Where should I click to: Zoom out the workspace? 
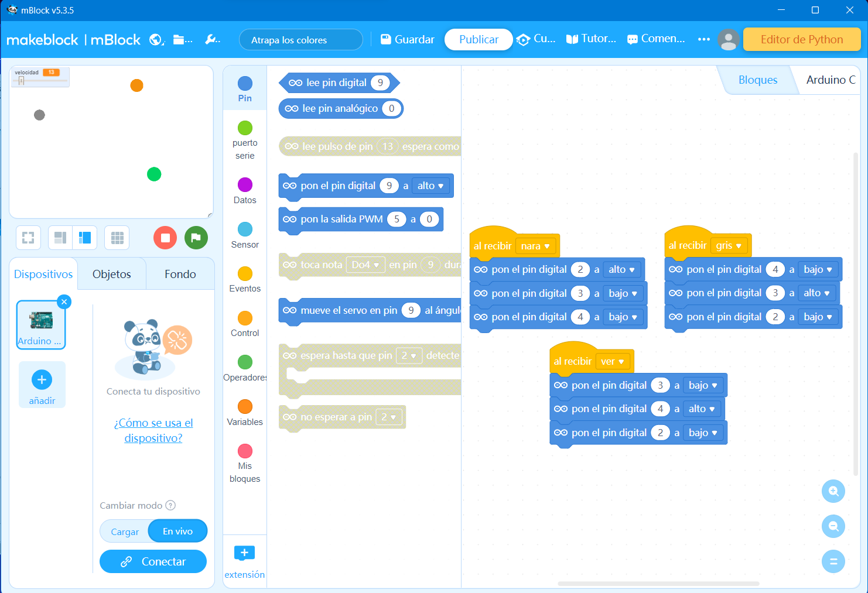coord(833,526)
